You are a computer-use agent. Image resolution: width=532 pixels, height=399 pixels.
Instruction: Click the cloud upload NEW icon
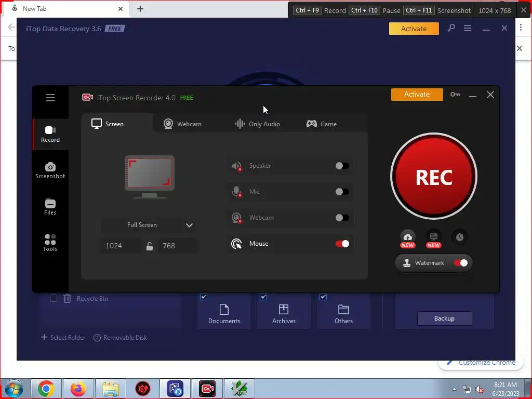pos(408,237)
